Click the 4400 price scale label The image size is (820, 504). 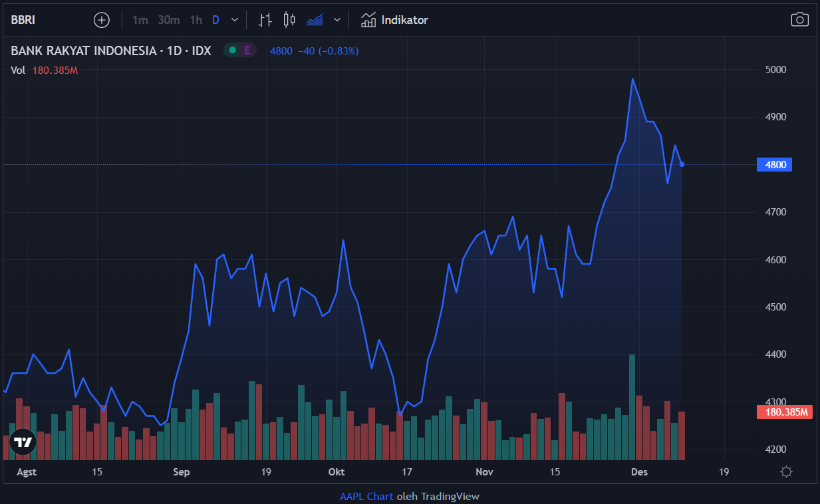[775, 354]
